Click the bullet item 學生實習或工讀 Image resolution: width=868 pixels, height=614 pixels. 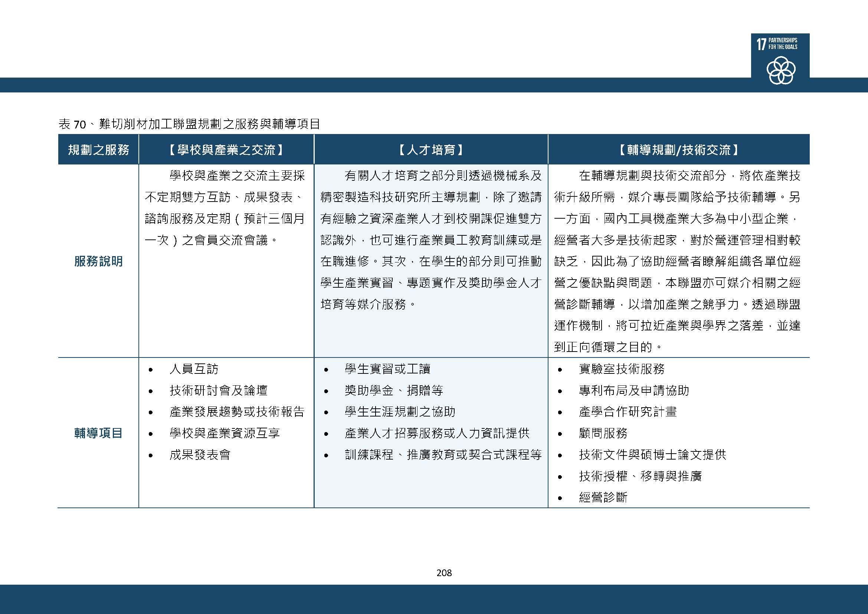pos(387,369)
